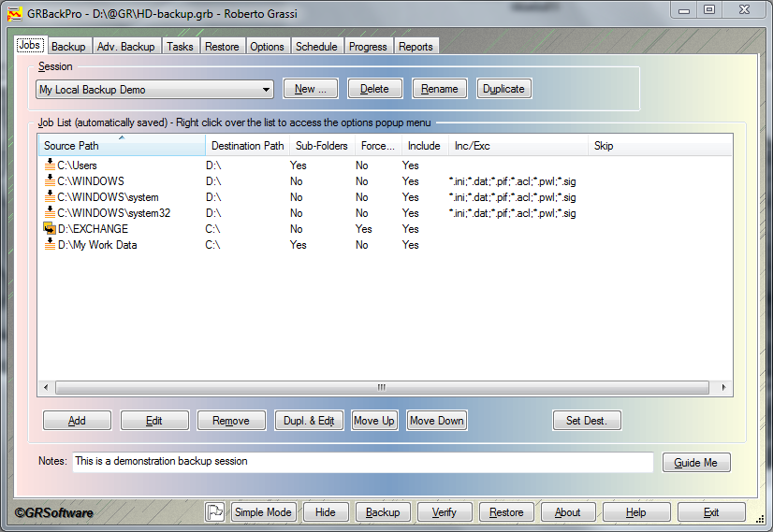Viewport: 773px width, 532px height.
Task: Click the Guide Me button
Action: [696, 463]
